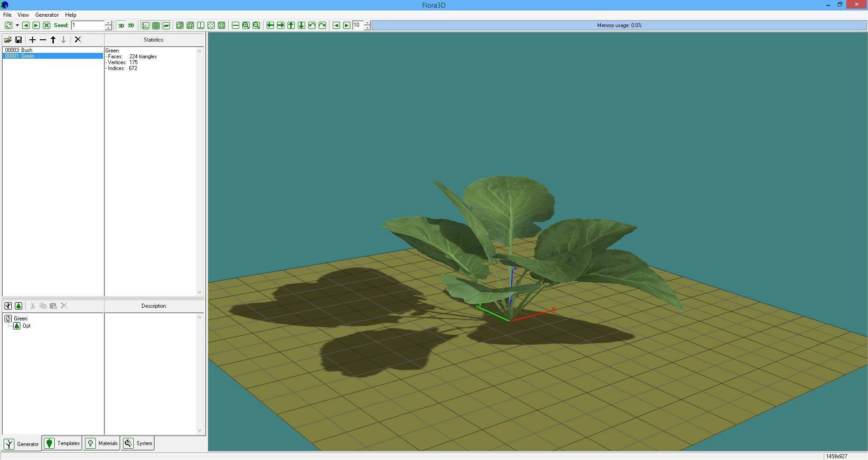The height and width of the screenshot is (460, 868).
Task: Focus the Seed number input field
Action: click(x=88, y=25)
